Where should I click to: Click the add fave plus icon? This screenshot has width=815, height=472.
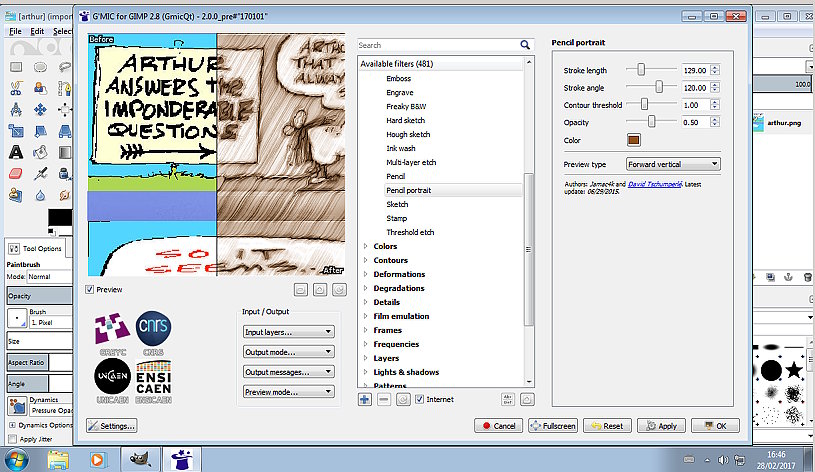(365, 399)
